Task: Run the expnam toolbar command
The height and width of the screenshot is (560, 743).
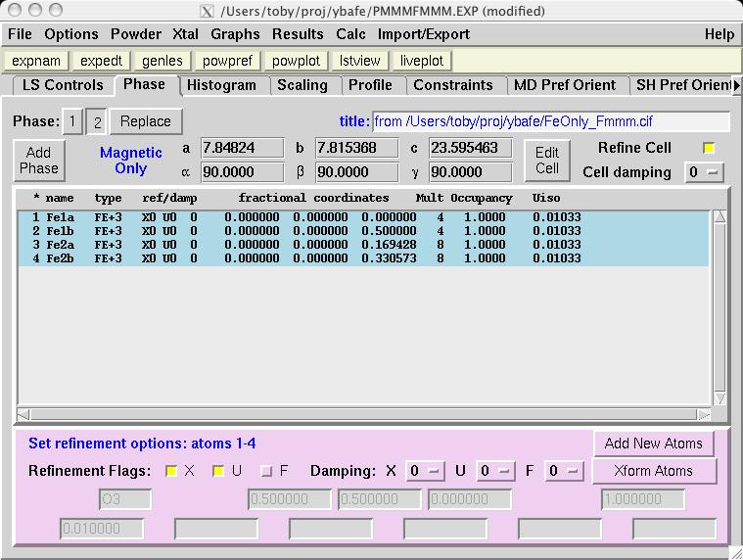Action: click(36, 61)
